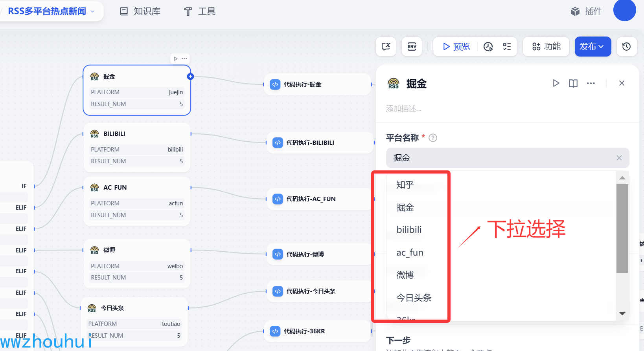Clear the selected 掘金 platform value
This screenshot has height=351, width=644.
(x=619, y=158)
